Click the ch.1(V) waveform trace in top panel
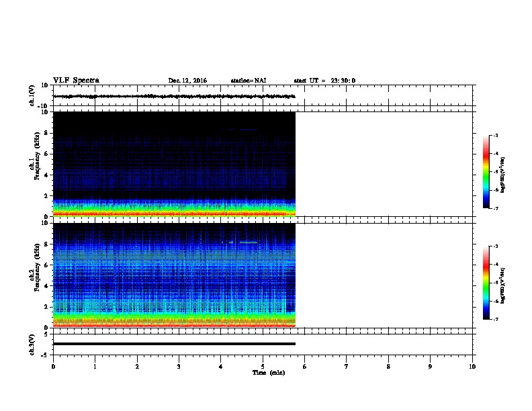The image size is (532, 411). coord(174,96)
